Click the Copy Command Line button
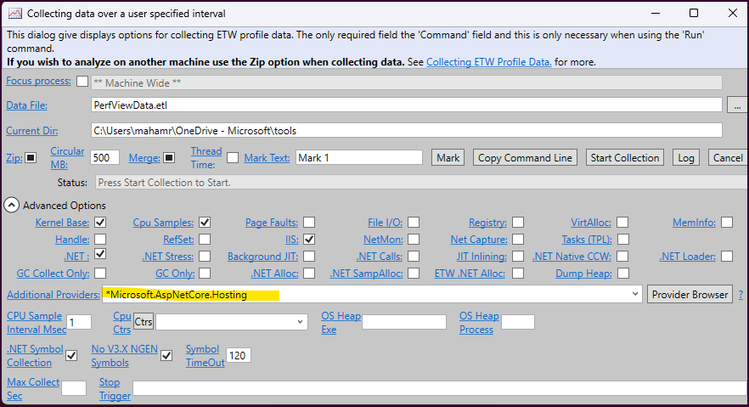 pyautogui.click(x=525, y=158)
